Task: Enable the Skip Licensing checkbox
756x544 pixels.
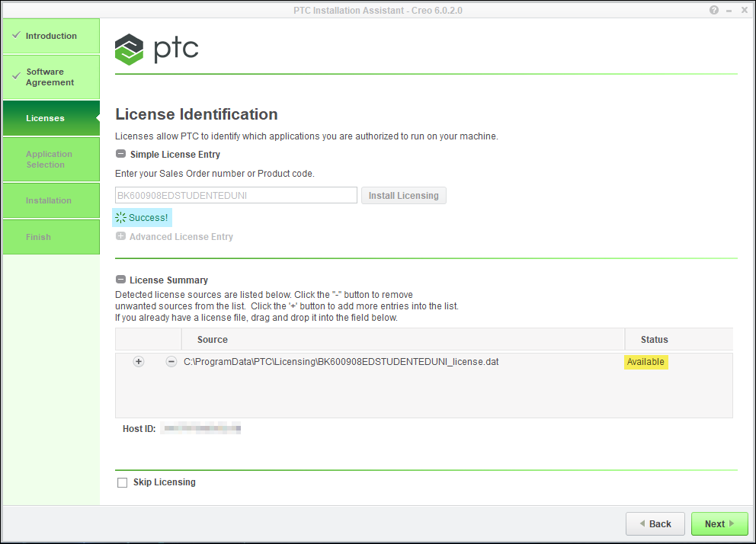Action: click(122, 482)
